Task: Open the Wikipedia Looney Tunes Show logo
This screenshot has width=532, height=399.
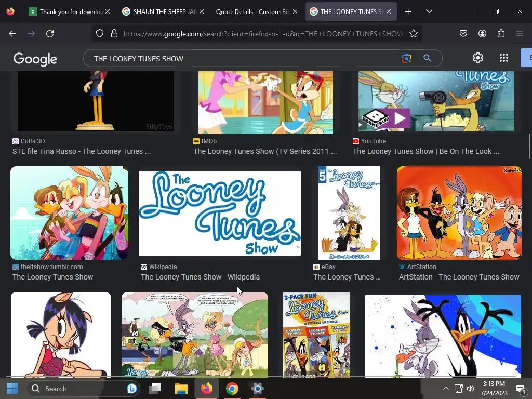Action: (220, 213)
